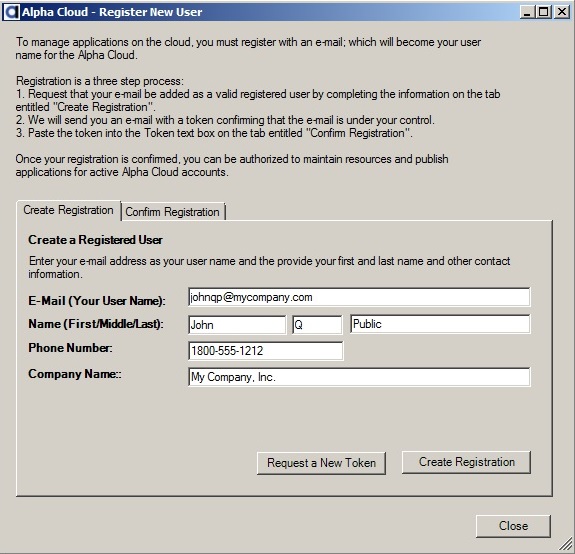This screenshot has width=575, height=554.
Task: Click the Close button at bottom
Action: pyautogui.click(x=513, y=526)
